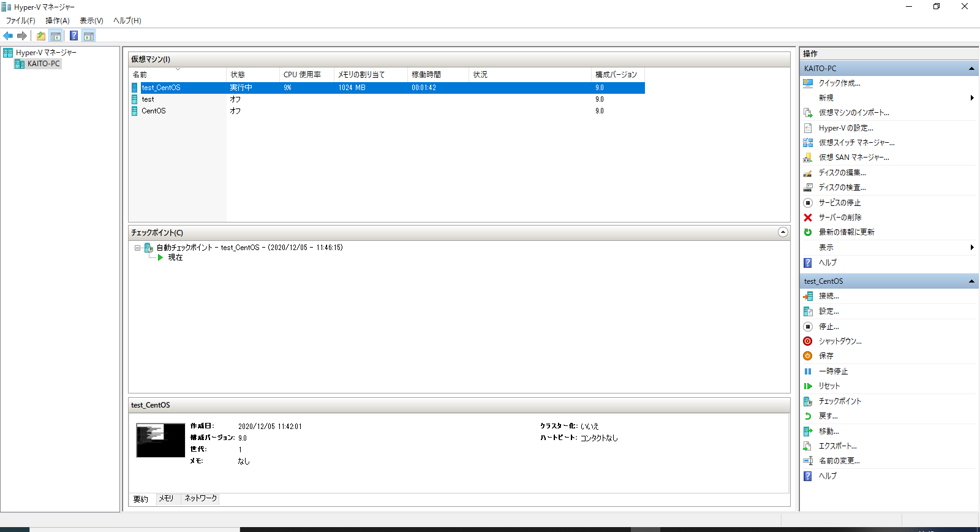Click the red X サーバーの削除 icon
This screenshot has width=980, height=532.
(808, 218)
